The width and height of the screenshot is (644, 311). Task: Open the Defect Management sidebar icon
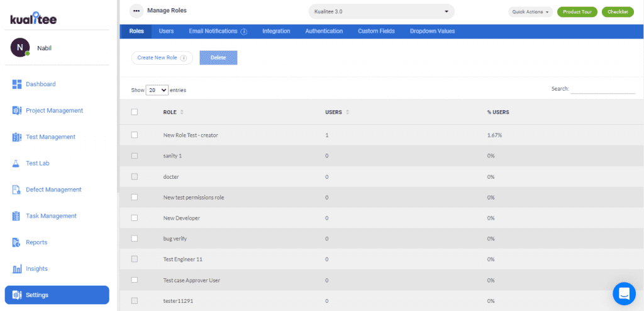pyautogui.click(x=17, y=189)
